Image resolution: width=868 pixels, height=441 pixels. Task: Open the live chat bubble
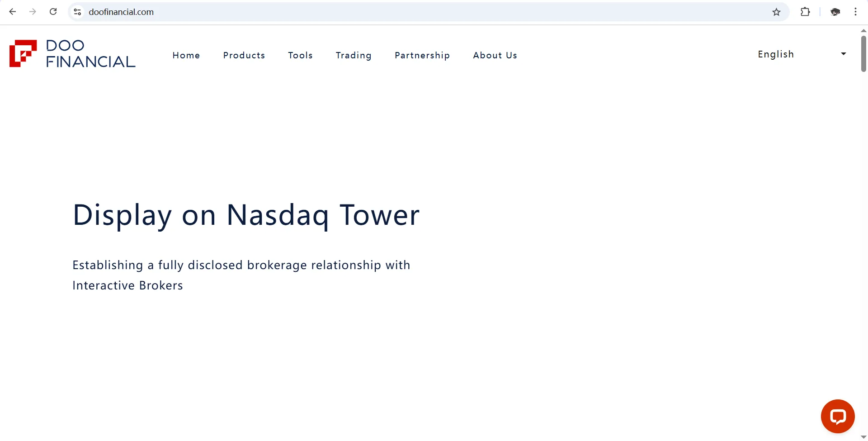click(838, 416)
